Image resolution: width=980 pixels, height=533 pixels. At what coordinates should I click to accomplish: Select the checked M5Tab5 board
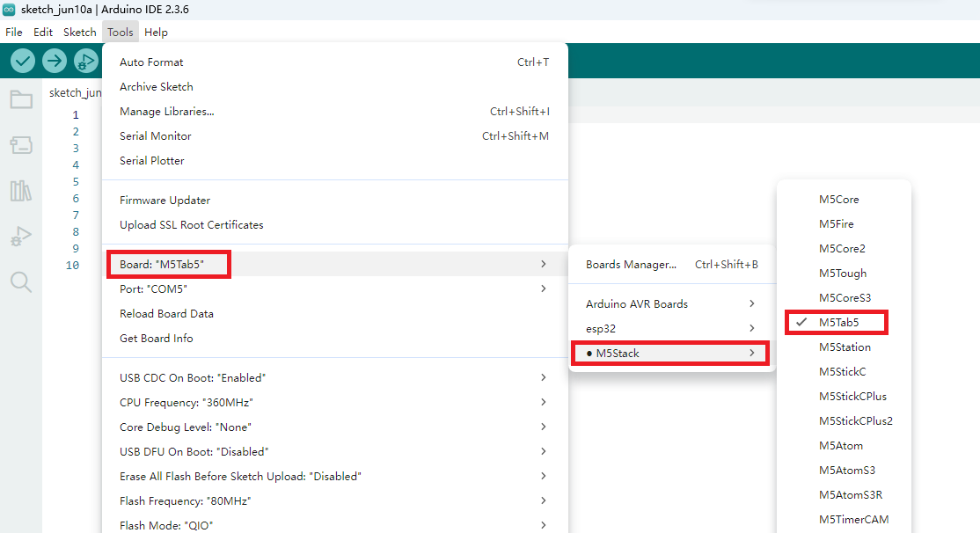coord(844,323)
